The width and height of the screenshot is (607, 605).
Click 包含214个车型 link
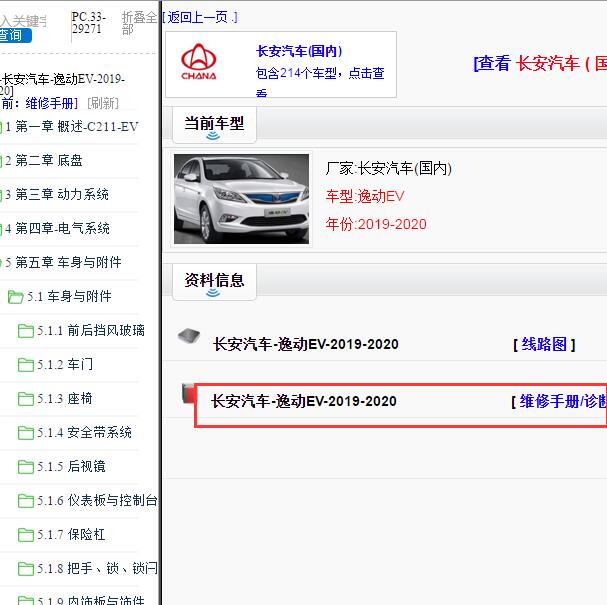click(320, 82)
